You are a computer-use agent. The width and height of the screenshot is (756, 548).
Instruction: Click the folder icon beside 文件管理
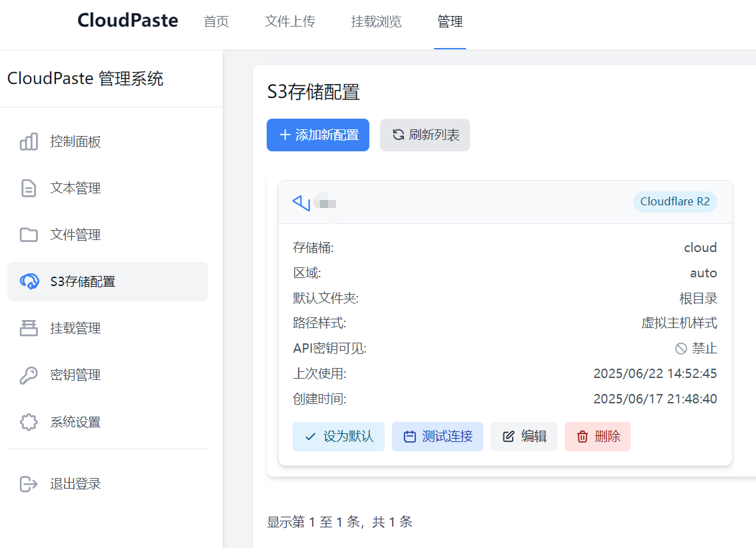click(x=29, y=235)
